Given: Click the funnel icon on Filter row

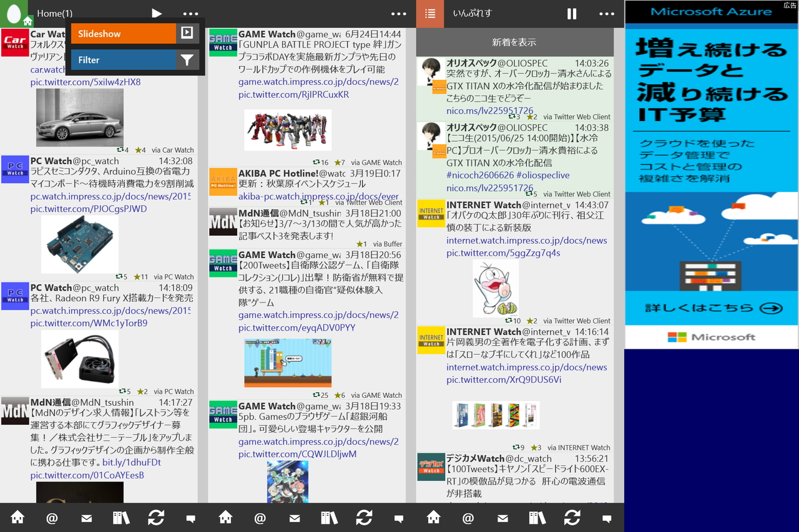Looking at the screenshot, I should click(x=187, y=60).
